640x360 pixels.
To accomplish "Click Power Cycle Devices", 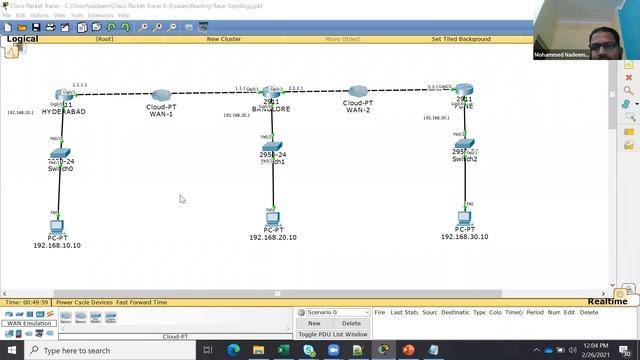I will coord(84,302).
